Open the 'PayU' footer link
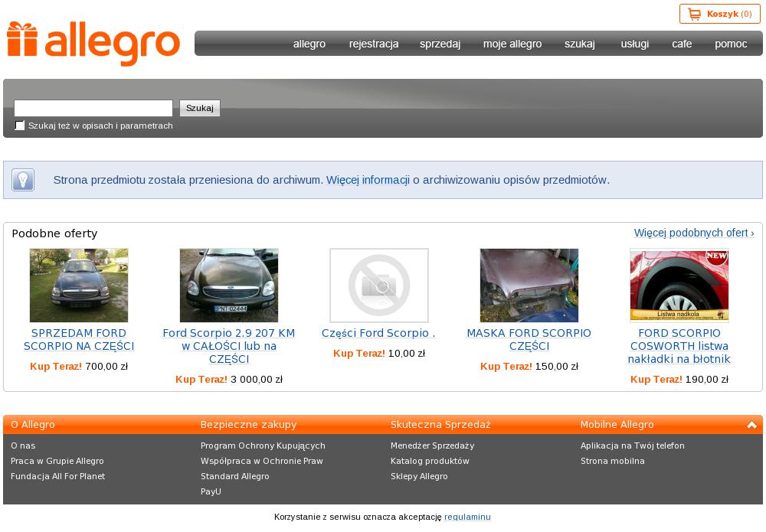The image size is (766, 532). click(x=211, y=491)
